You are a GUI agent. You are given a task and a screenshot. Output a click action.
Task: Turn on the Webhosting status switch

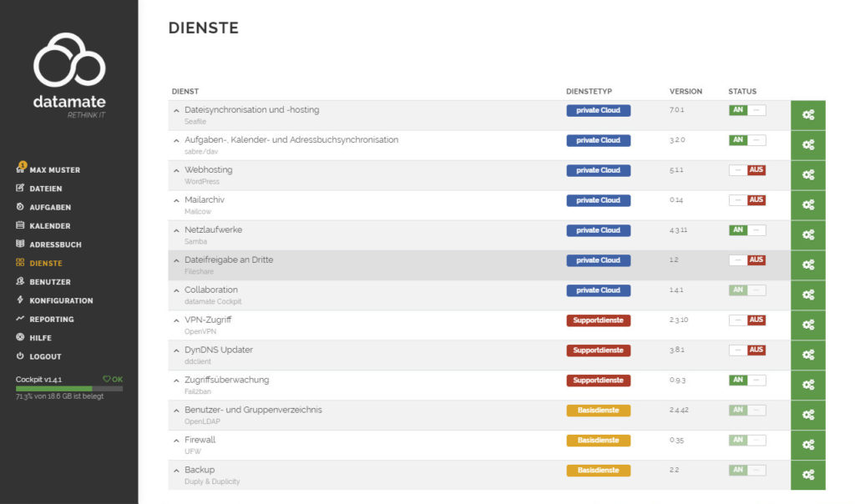click(747, 170)
